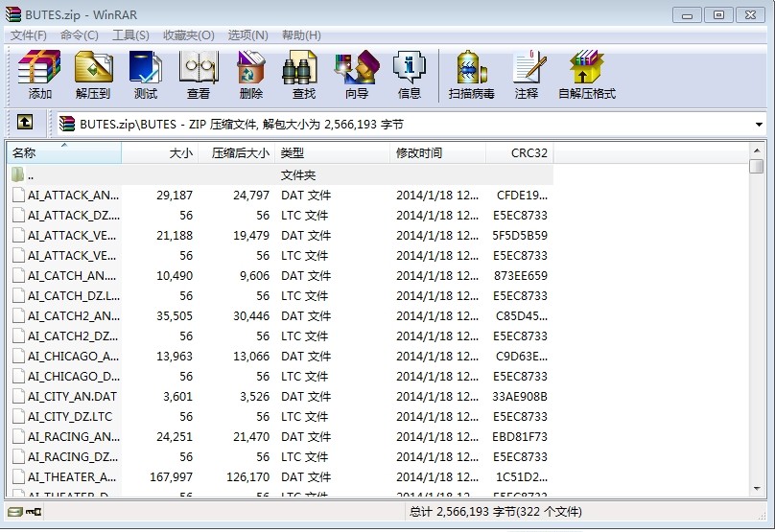Click the vertical scrollbar thumb

coord(757,166)
